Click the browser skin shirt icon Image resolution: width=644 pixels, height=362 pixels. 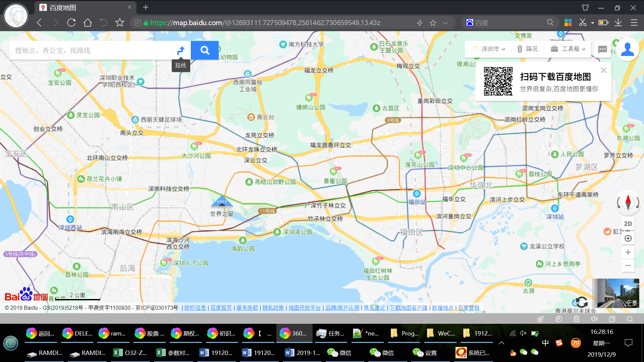(585, 7)
